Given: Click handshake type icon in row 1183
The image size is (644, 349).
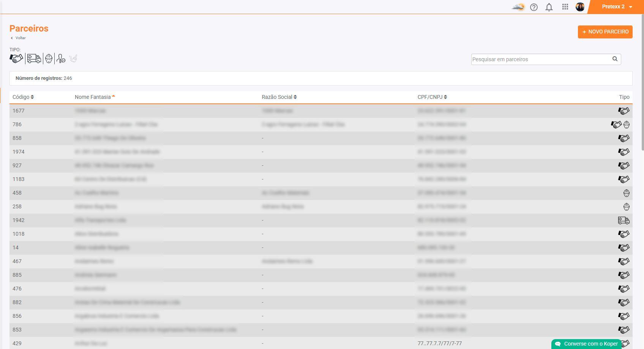Looking at the screenshot, I should [623, 179].
